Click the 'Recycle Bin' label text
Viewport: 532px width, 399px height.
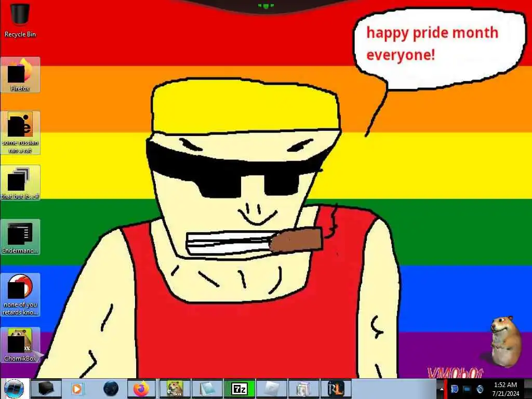tap(20, 34)
